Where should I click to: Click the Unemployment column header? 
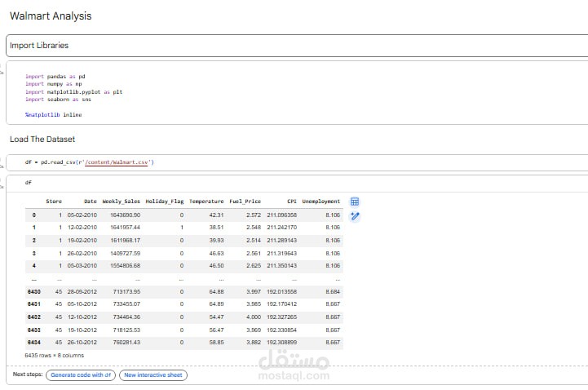coord(321,202)
